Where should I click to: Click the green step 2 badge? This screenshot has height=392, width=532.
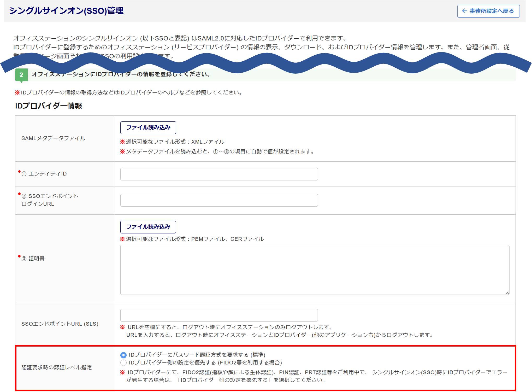pyautogui.click(x=21, y=75)
